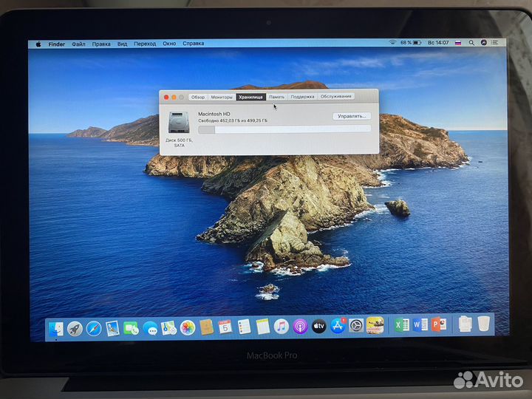Launch Microsoft Excel from the Dock

402,325
